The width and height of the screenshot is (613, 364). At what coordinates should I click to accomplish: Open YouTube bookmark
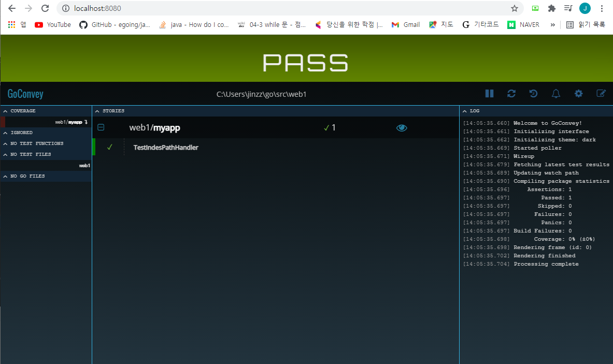[53, 25]
